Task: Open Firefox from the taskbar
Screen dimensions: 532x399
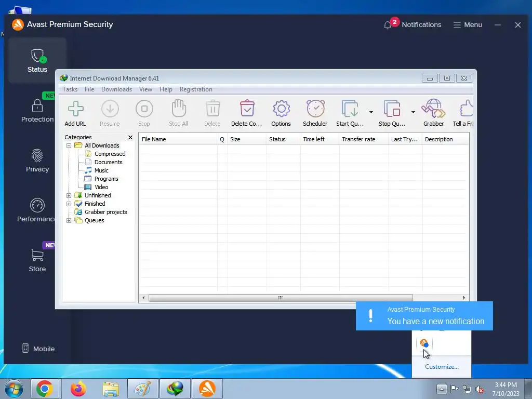Action: [78, 389]
